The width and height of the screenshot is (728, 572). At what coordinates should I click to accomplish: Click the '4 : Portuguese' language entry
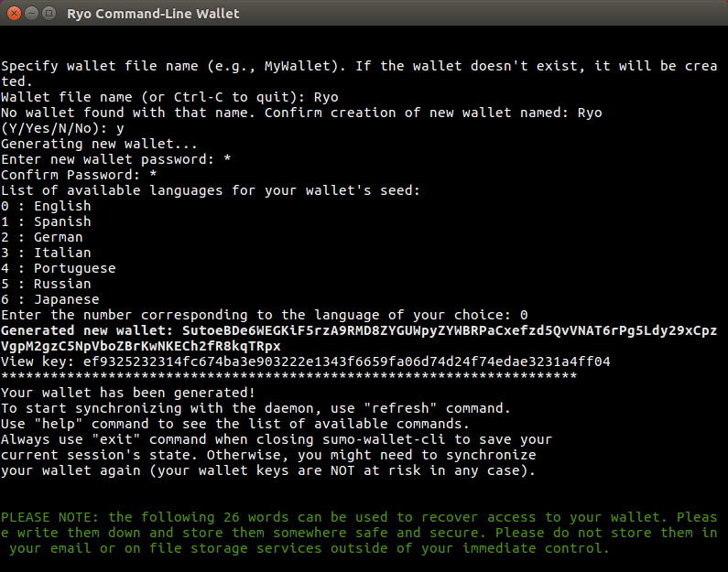(58, 268)
